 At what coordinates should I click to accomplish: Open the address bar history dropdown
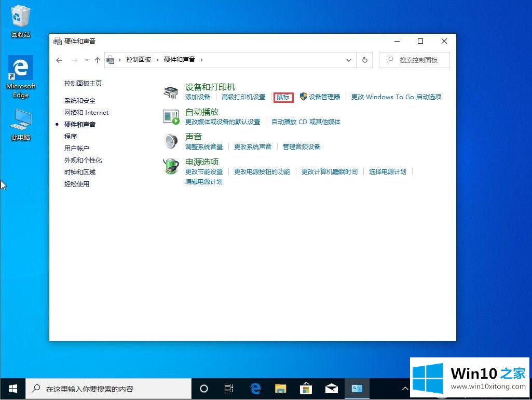coord(348,60)
